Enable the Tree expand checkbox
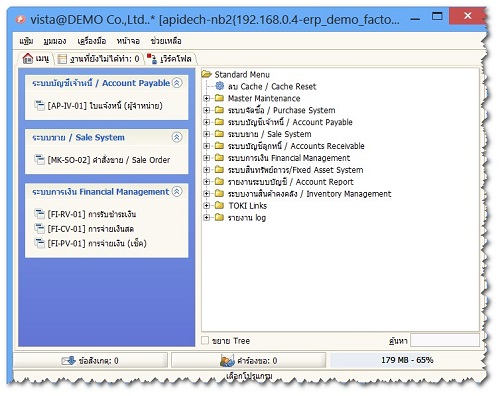Image resolution: width=500 pixels, height=396 pixels. pyautogui.click(x=205, y=340)
